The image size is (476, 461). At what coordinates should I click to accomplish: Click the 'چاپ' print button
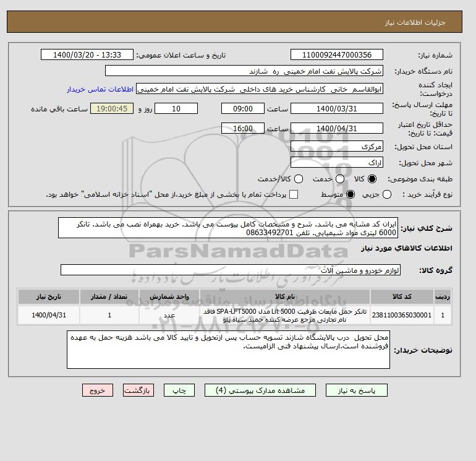179,390
